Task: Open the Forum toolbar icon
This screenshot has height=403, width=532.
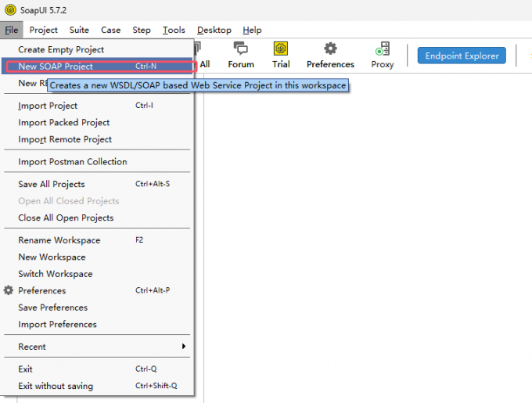Action: point(240,55)
